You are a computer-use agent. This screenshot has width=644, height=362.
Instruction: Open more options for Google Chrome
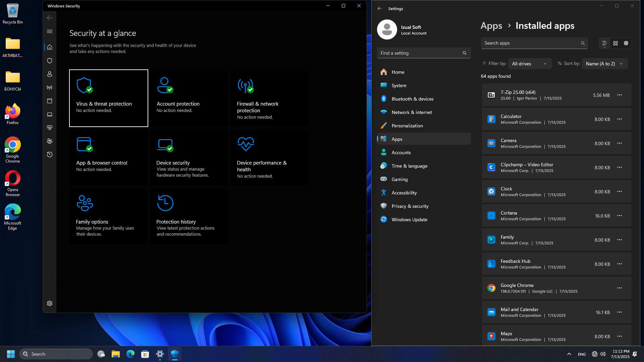click(620, 288)
